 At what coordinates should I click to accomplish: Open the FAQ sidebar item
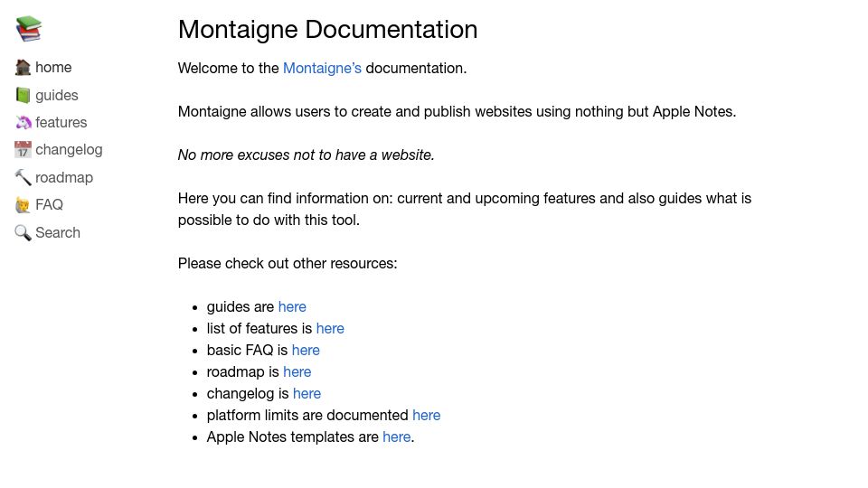click(x=49, y=205)
